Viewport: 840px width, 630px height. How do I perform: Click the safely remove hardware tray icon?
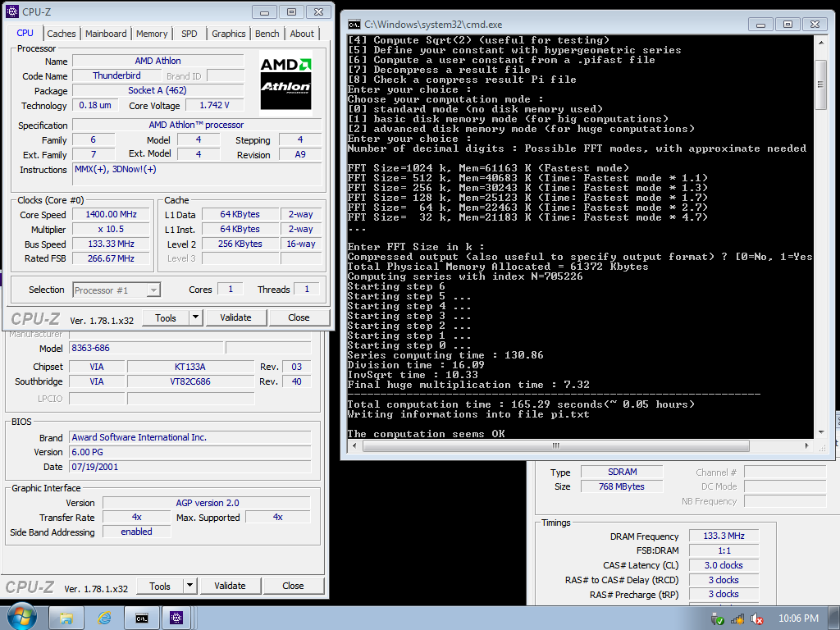(x=718, y=619)
